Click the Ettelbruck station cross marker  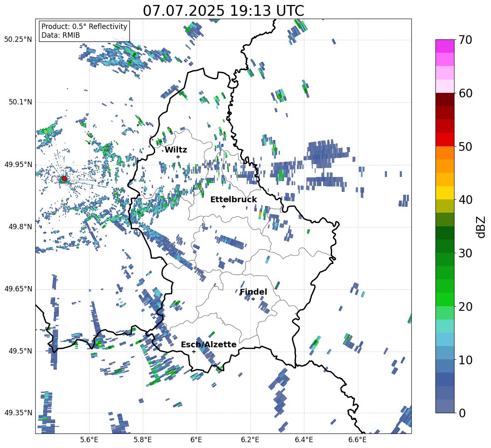[x=224, y=206]
